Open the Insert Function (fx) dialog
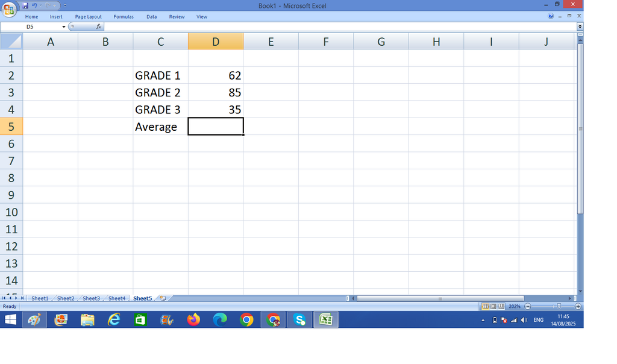The width and height of the screenshot is (617, 364). (x=98, y=27)
